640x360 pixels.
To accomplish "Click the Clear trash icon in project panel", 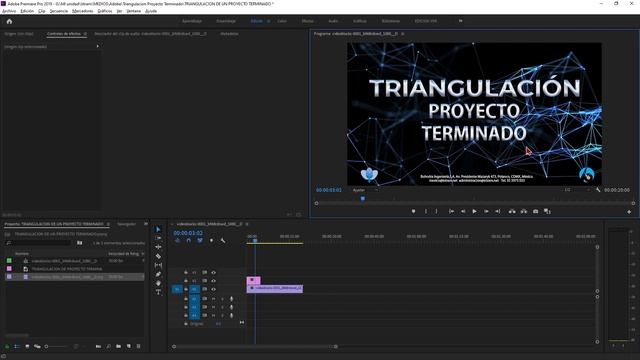I will pos(138,347).
